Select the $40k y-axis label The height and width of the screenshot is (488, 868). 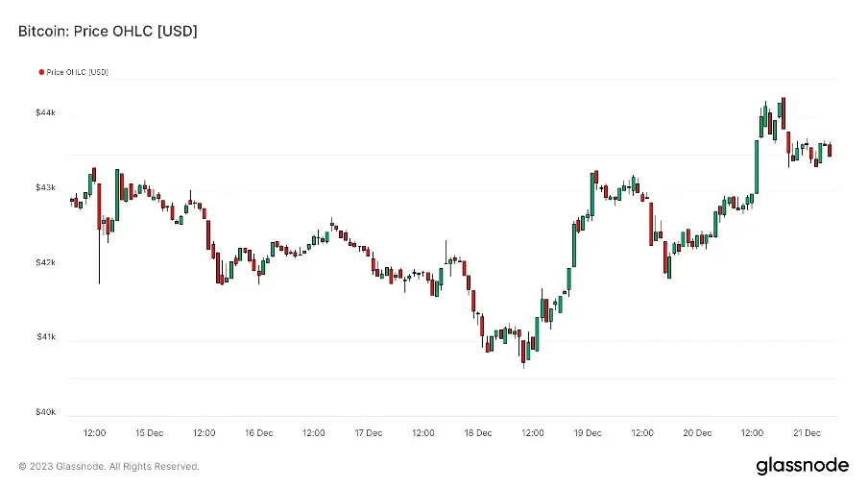click(45, 413)
